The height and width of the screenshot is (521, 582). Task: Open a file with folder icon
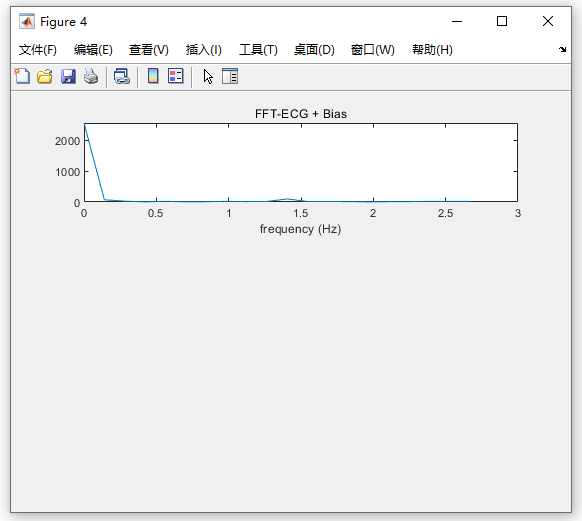click(45, 76)
